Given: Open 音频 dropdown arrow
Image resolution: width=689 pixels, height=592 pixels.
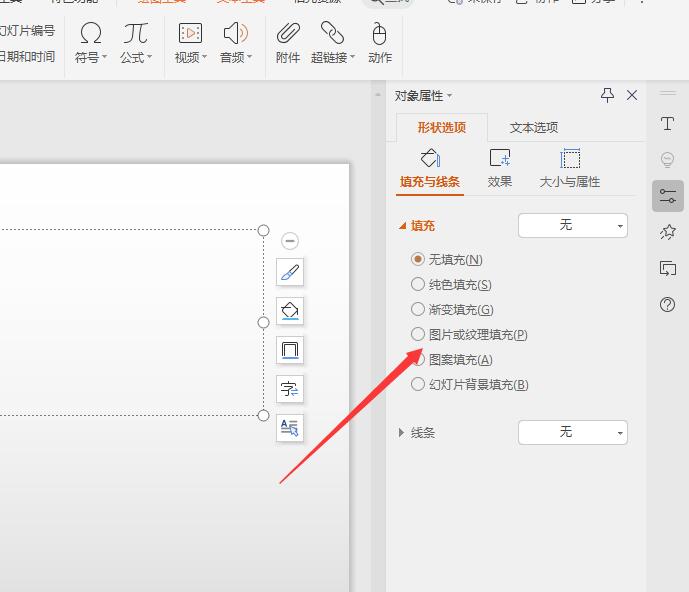Looking at the screenshot, I should (x=250, y=57).
